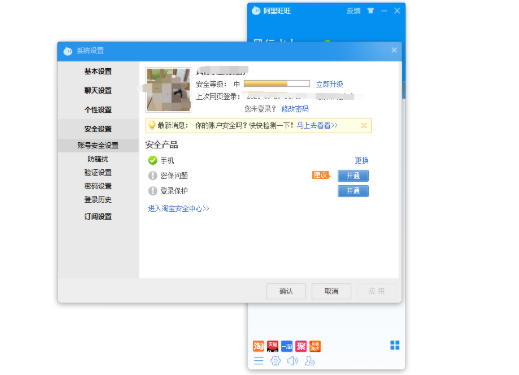Select 登录历史 sub-item in sidebar
519x375 pixels.
tap(98, 200)
